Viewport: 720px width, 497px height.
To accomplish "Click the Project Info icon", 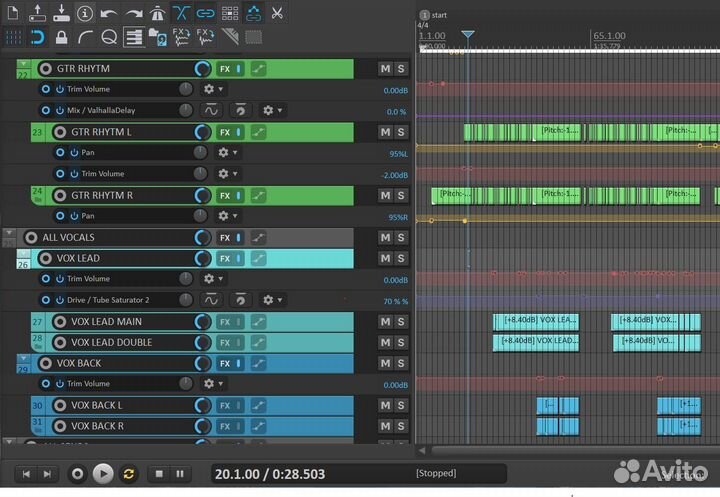I will [x=85, y=13].
